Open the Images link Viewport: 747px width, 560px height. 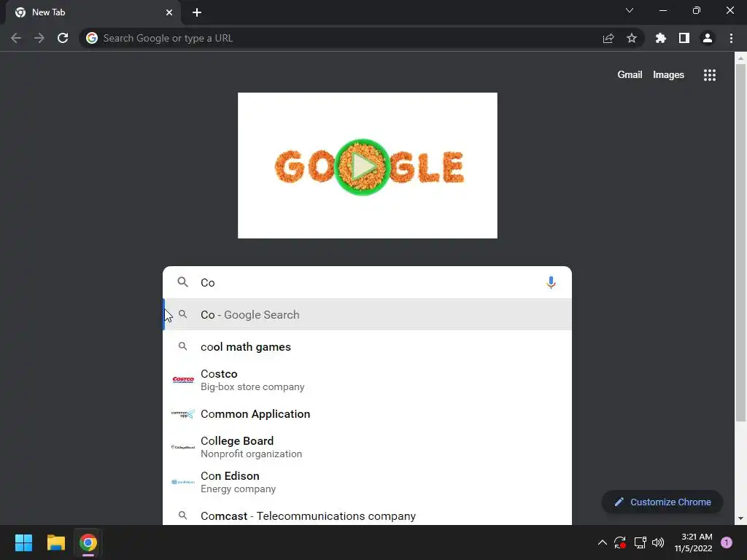coord(668,75)
